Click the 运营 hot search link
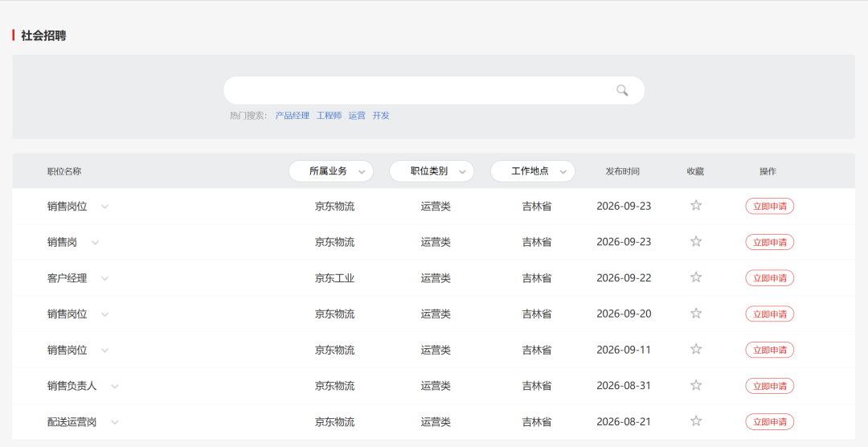 pos(357,115)
